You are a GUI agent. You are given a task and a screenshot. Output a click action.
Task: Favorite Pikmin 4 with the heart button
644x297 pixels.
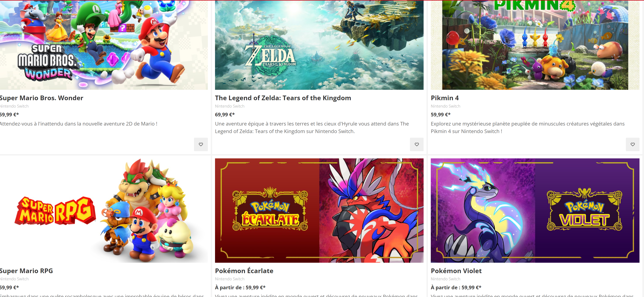click(632, 144)
